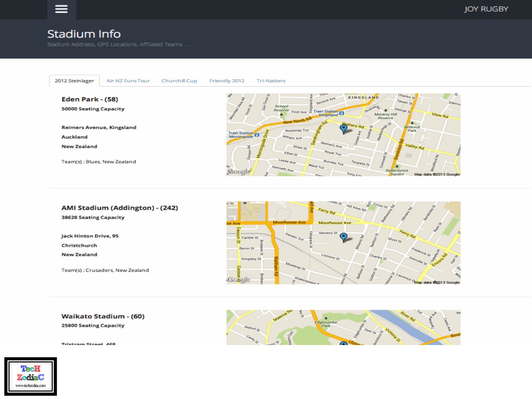
Task: Click Map data ©2013 Google on AMI Stadium map
Action: (x=437, y=283)
